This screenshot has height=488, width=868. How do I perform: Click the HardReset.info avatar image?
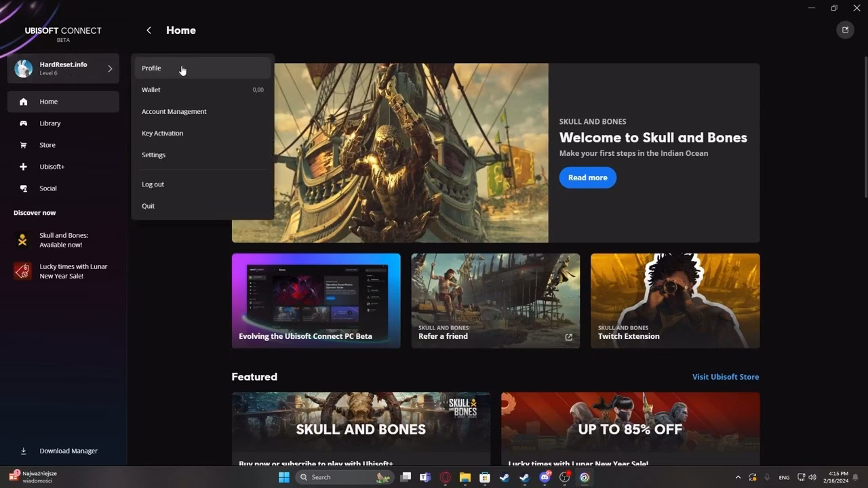click(23, 68)
